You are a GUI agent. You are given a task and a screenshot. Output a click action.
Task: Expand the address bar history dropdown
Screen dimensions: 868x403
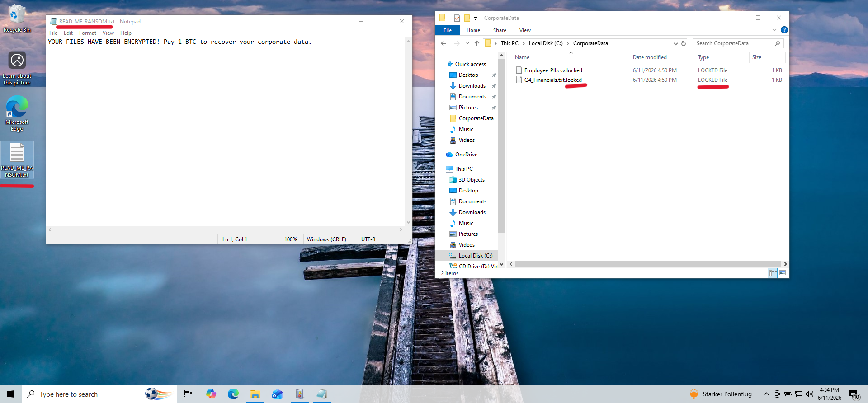coord(675,43)
